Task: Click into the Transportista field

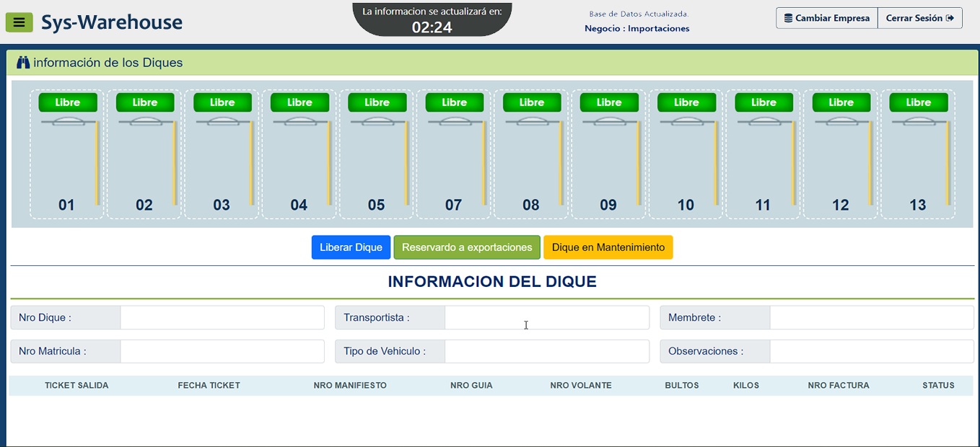Action: (x=546, y=317)
